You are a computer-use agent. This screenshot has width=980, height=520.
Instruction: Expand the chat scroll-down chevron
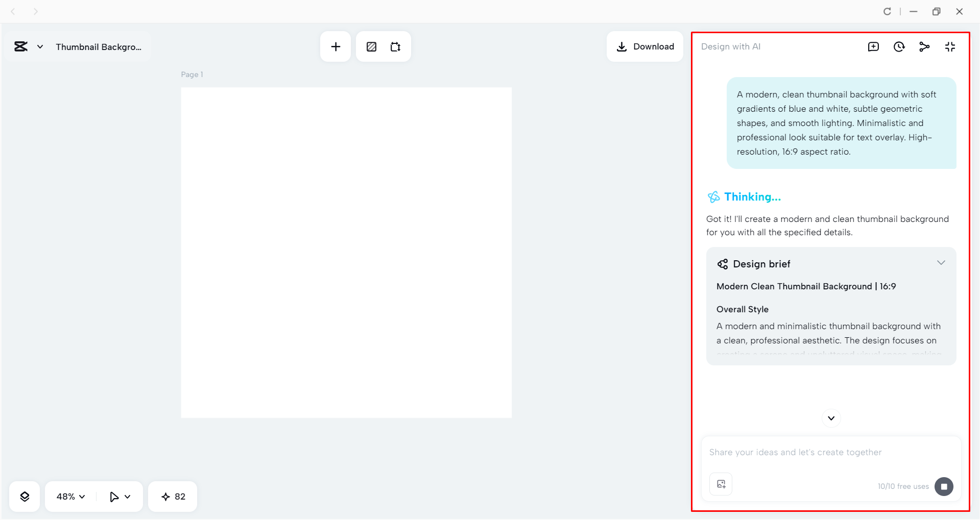[830, 418]
